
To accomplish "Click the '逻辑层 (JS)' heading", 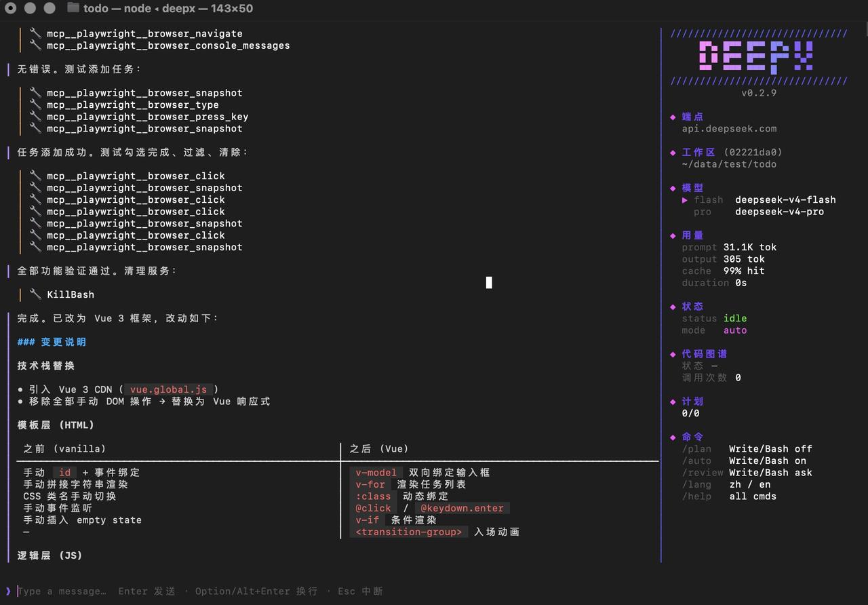I will click(50, 555).
